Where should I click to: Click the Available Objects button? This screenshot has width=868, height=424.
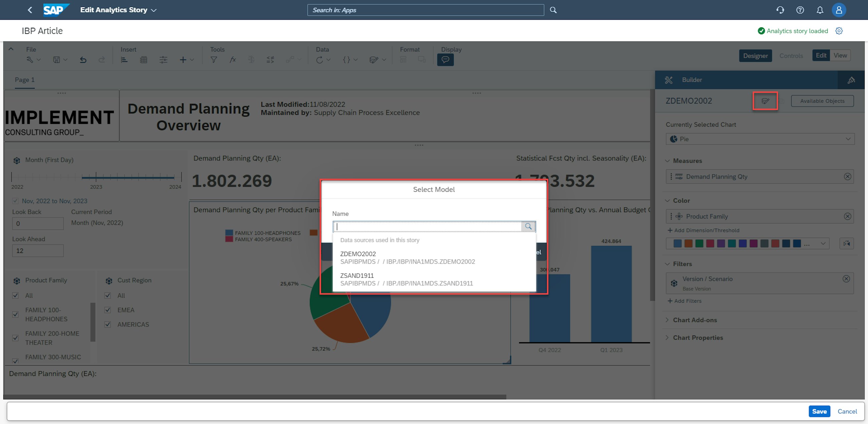tap(822, 101)
